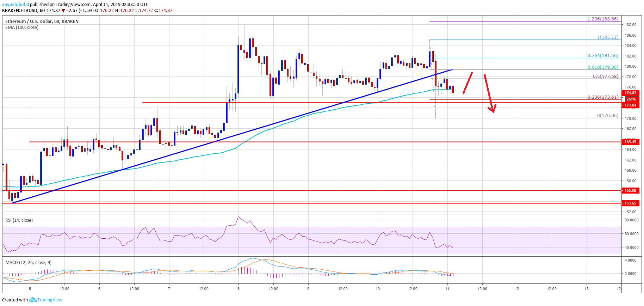Click the TradingView cloud logo icon
This screenshot has width=644, height=306.
click(33, 300)
